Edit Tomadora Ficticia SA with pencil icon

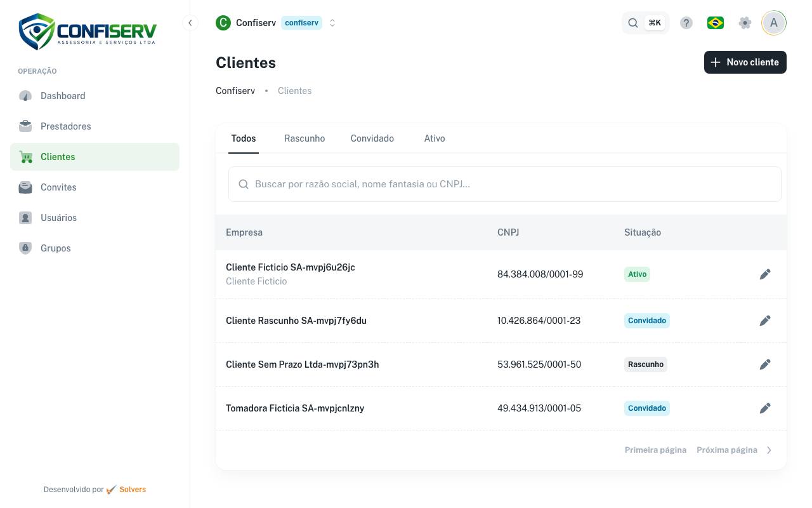tap(765, 408)
